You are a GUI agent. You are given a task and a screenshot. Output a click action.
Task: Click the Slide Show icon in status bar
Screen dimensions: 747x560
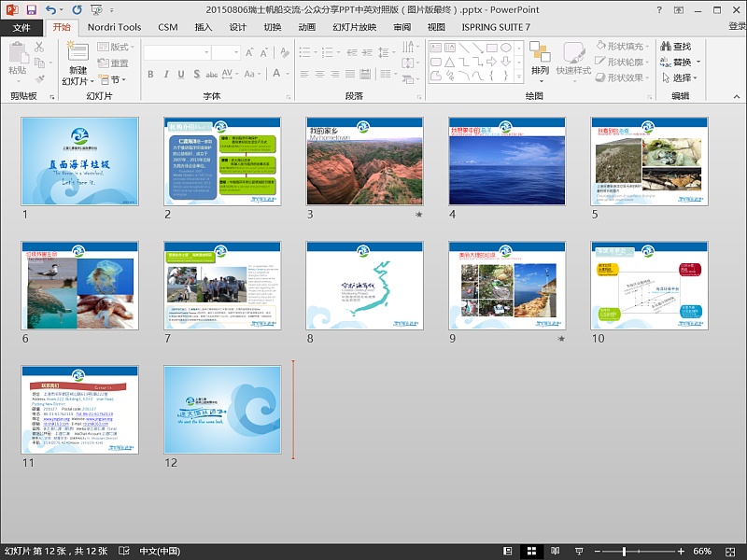click(x=579, y=551)
